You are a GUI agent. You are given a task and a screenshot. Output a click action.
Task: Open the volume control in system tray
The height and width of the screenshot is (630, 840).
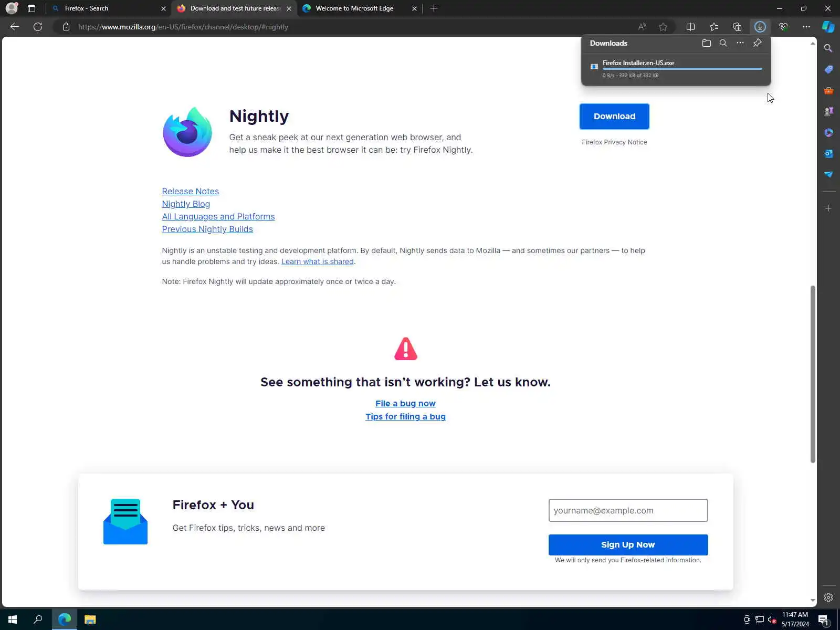point(772,619)
